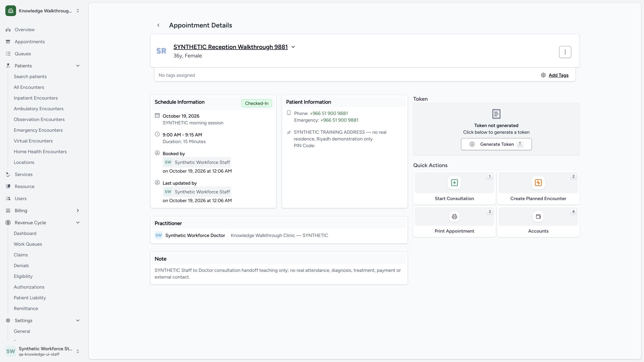Click the green facility logo icon
This screenshot has width=644, height=362.
click(11, 11)
